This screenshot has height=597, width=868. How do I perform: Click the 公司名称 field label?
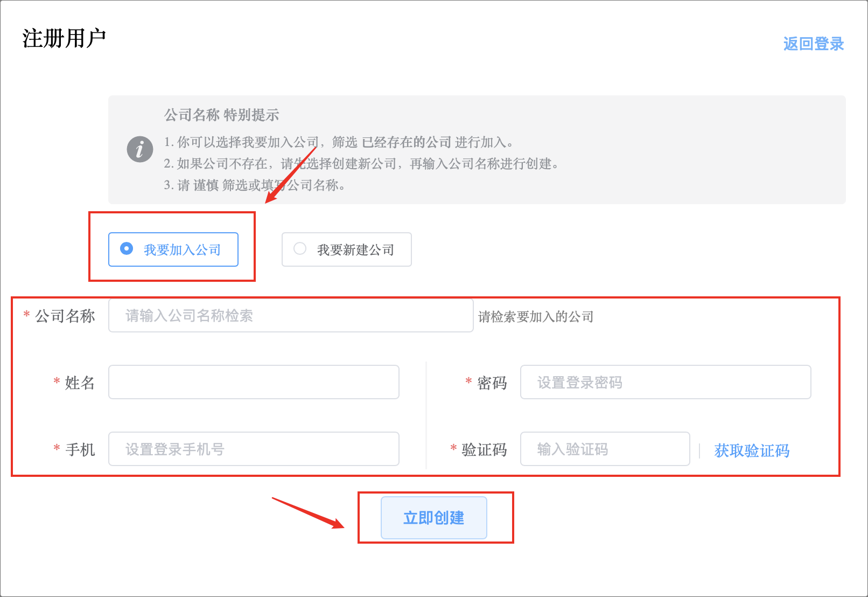pos(65,316)
